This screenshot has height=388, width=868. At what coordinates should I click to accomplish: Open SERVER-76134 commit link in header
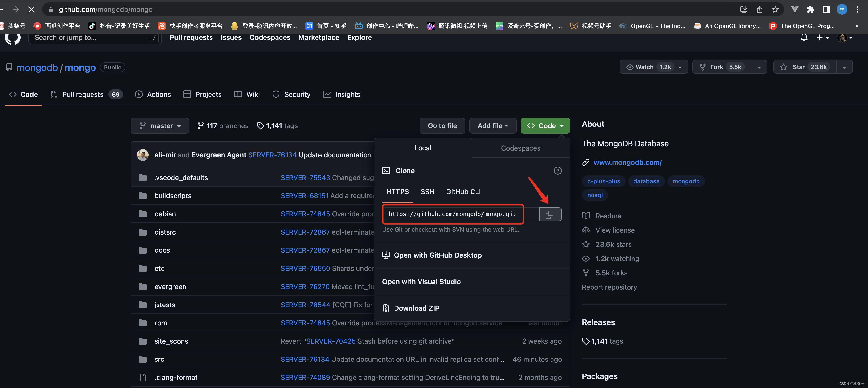[x=272, y=155]
